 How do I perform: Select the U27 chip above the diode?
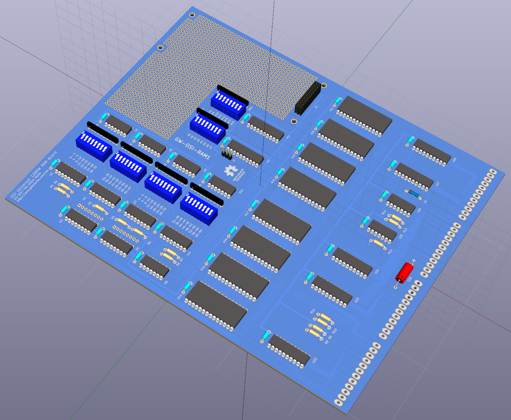click(414, 176)
